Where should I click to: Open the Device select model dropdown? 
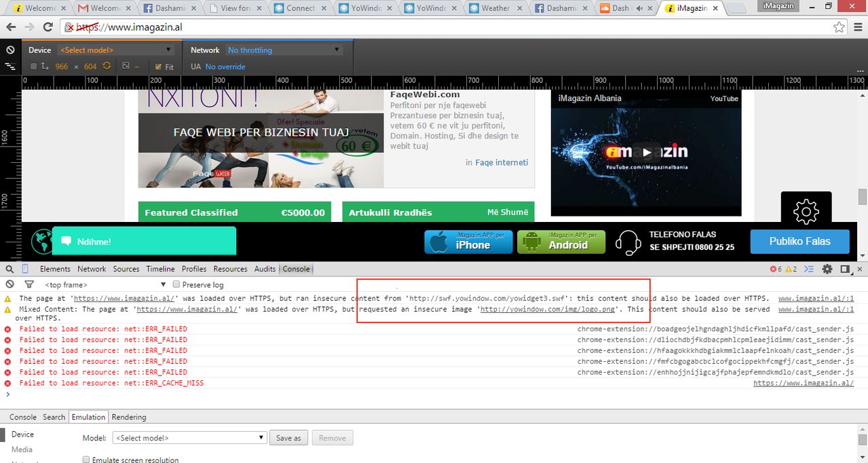point(116,50)
